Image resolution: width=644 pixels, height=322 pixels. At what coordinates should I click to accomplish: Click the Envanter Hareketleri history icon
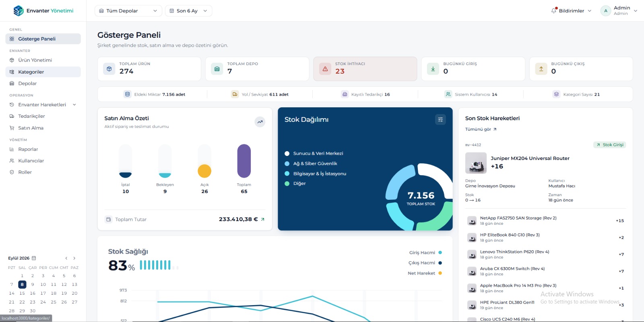pos(12,105)
